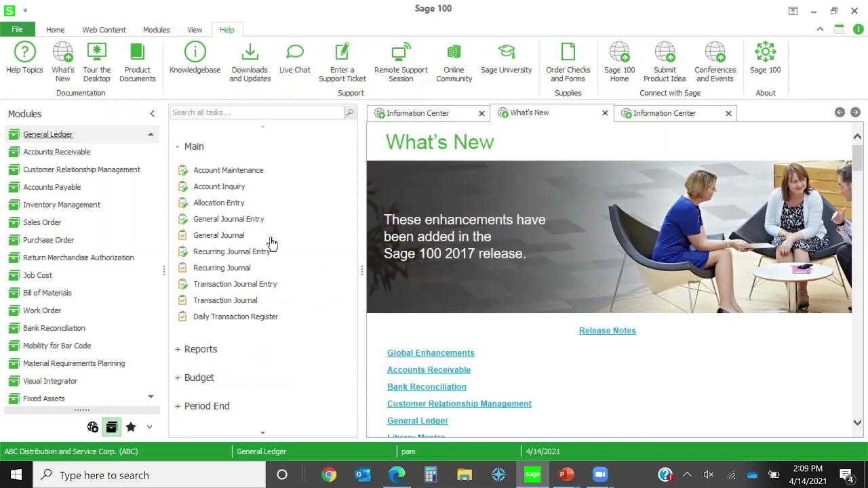Open Sage University
This screenshot has width=868, height=488.
point(506,61)
